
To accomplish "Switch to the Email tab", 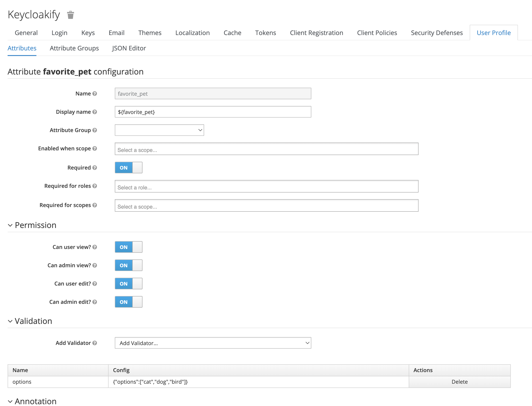I will (117, 33).
